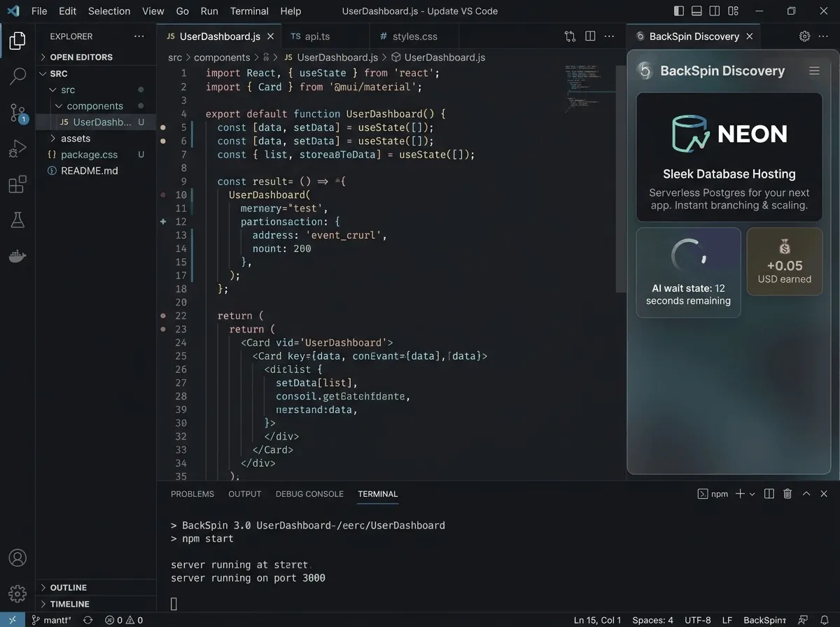Toggle breakpoint on line 10
Viewport: 840px width, 627px height.
click(x=164, y=195)
